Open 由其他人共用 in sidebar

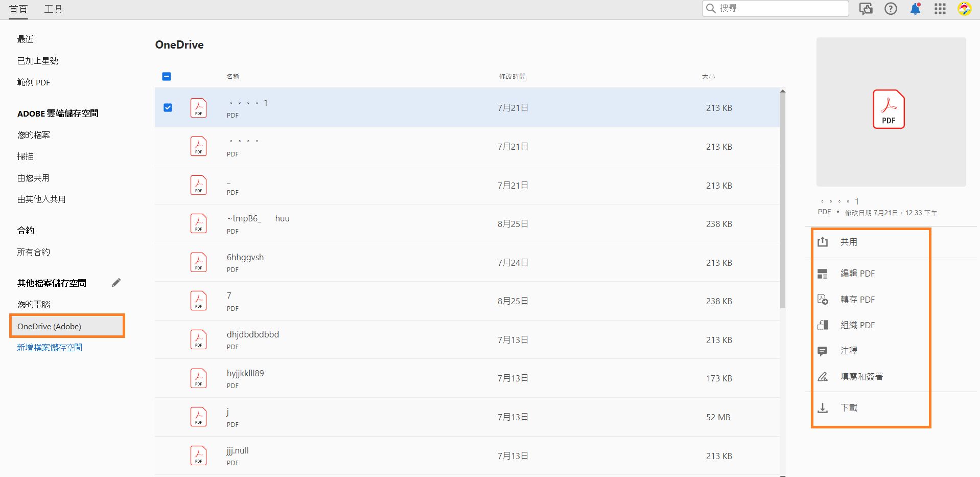[41, 199]
